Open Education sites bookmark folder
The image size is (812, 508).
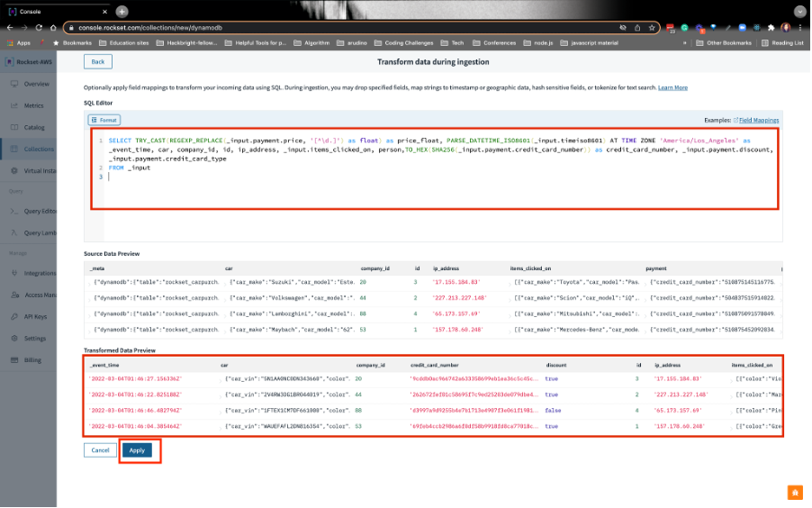pos(123,43)
